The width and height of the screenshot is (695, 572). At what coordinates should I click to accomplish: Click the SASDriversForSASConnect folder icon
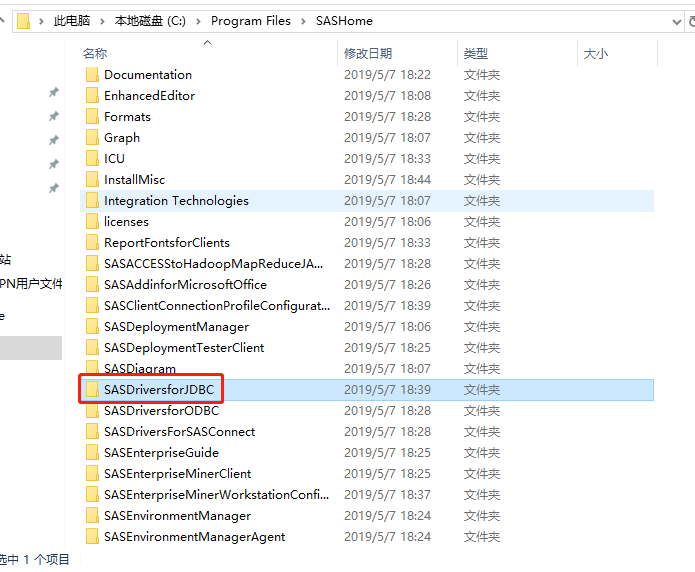pos(92,431)
